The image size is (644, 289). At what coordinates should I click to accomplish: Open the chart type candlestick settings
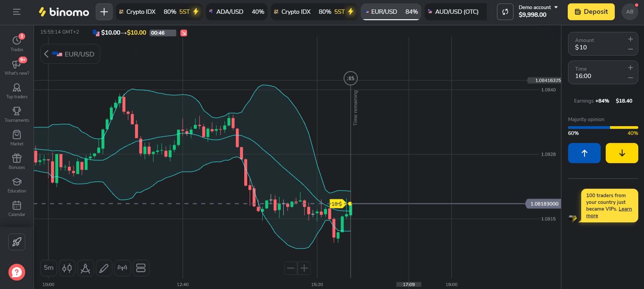point(67,268)
